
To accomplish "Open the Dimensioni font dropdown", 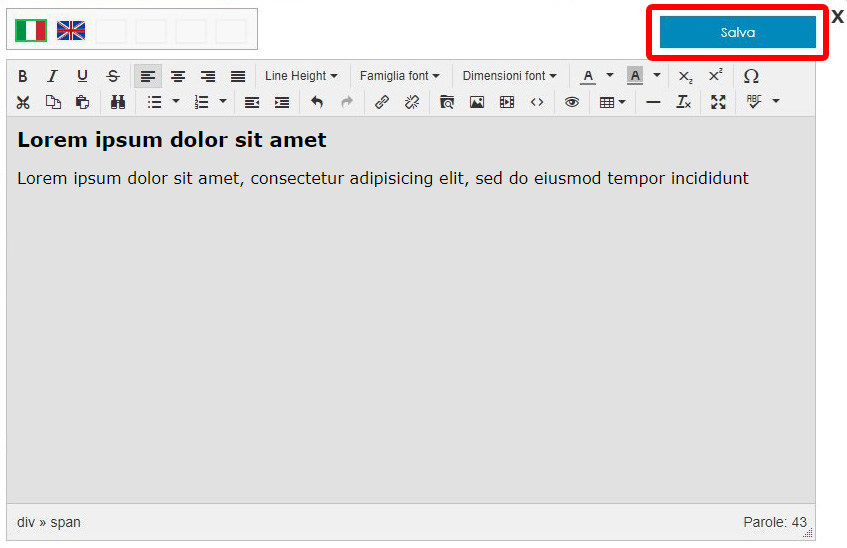I will tap(509, 76).
